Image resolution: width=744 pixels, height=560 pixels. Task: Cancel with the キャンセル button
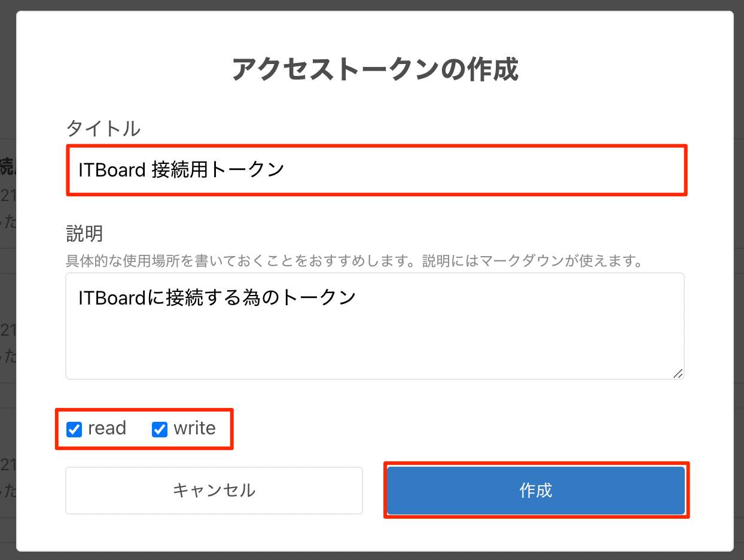214,491
